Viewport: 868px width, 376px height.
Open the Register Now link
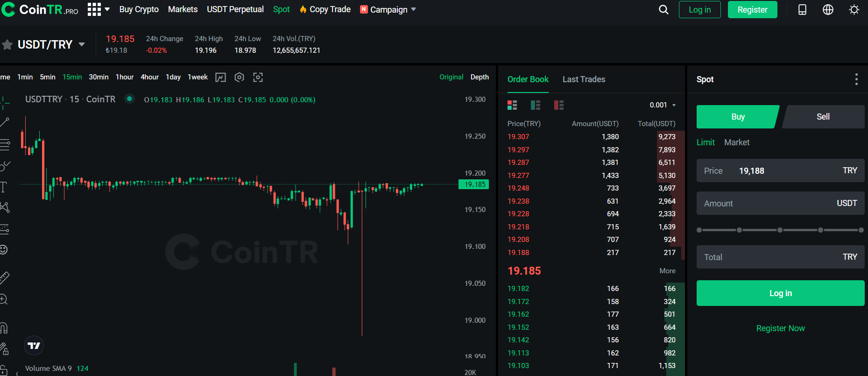click(780, 328)
